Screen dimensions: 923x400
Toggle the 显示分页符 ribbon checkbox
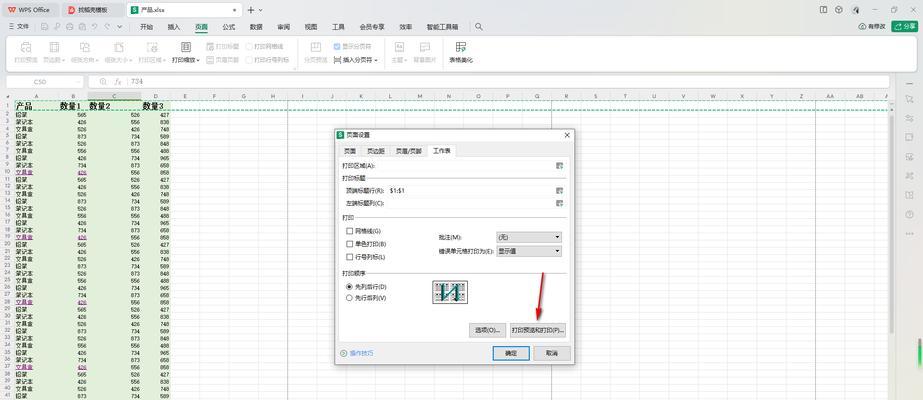337,46
